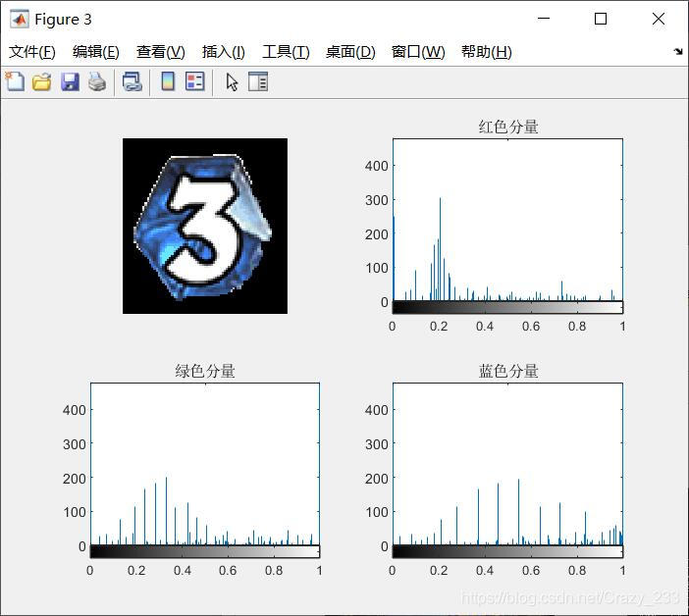Open the 编辑(E) menu
Viewport: 689px width, 616px height.
pyautogui.click(x=96, y=52)
